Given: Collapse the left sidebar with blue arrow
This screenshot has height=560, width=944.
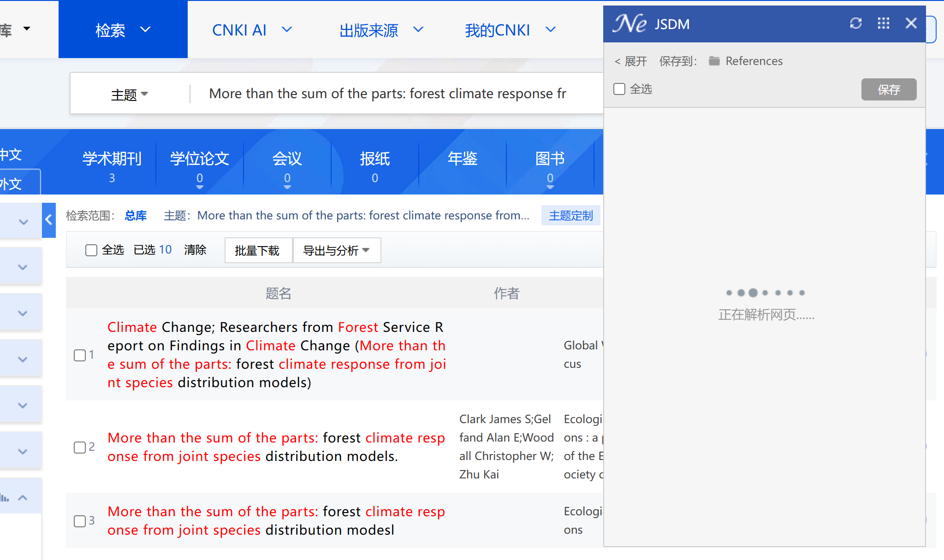Looking at the screenshot, I should (x=49, y=220).
